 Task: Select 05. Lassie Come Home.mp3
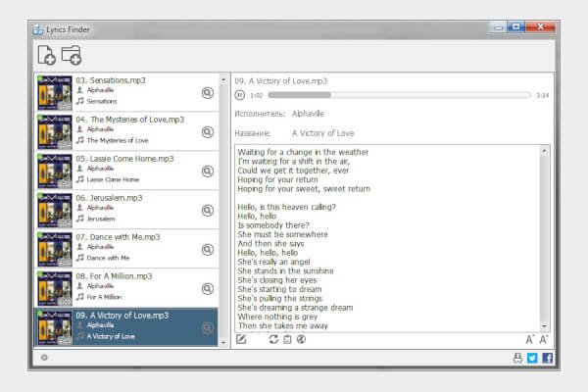(126, 171)
